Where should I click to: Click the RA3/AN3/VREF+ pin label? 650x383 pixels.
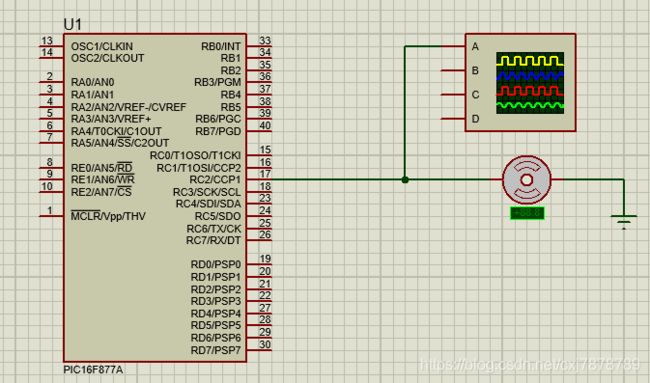pos(111,119)
